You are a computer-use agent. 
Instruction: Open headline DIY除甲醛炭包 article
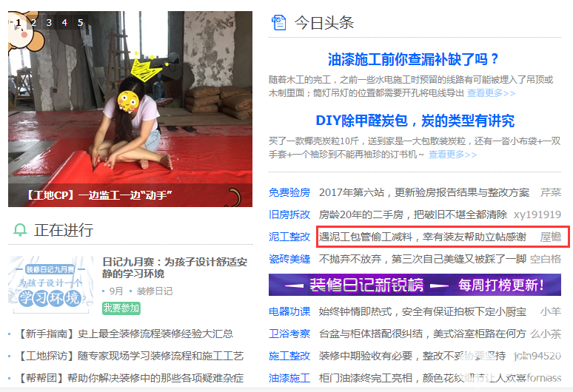point(415,121)
